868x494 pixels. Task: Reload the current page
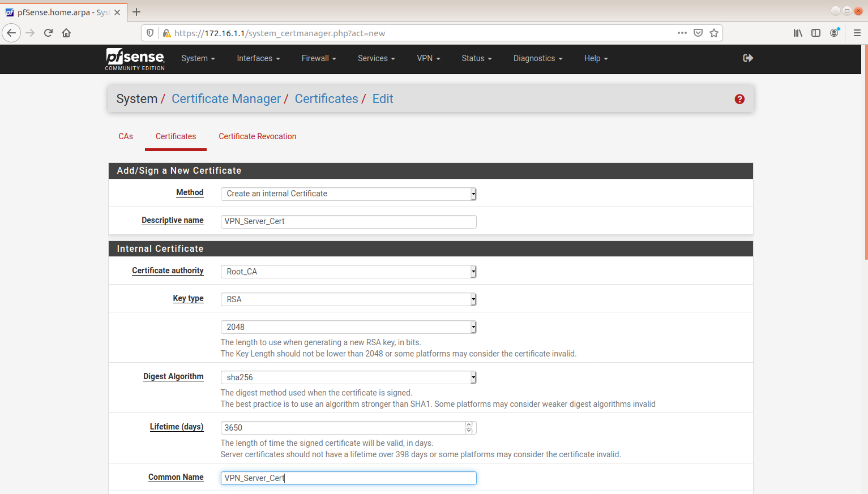pos(48,33)
